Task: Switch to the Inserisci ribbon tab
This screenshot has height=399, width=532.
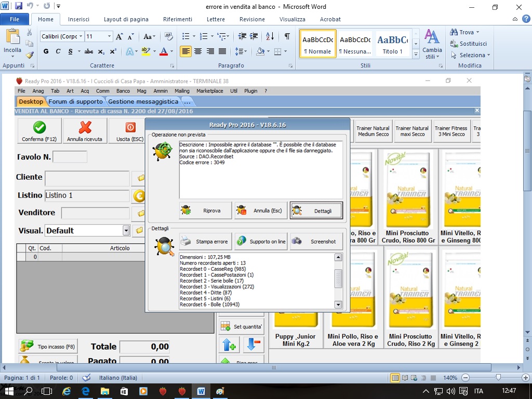Action: (78, 19)
